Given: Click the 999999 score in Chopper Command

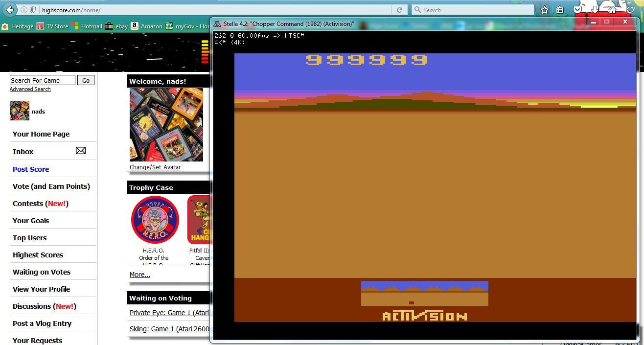Looking at the screenshot, I should 367,60.
